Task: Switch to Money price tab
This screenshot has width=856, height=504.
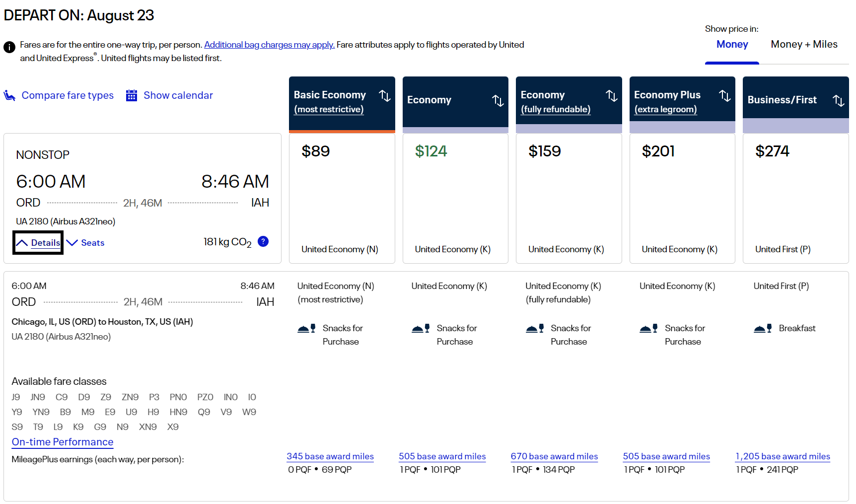Action: pos(732,44)
